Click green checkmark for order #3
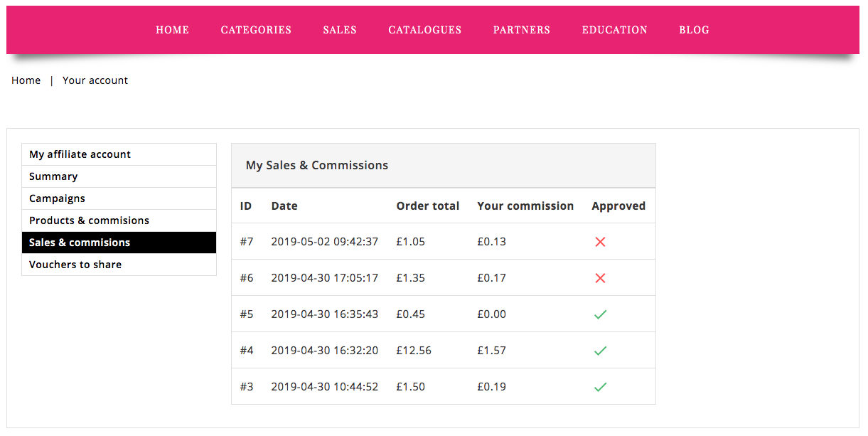The width and height of the screenshot is (868, 436). pyautogui.click(x=600, y=387)
